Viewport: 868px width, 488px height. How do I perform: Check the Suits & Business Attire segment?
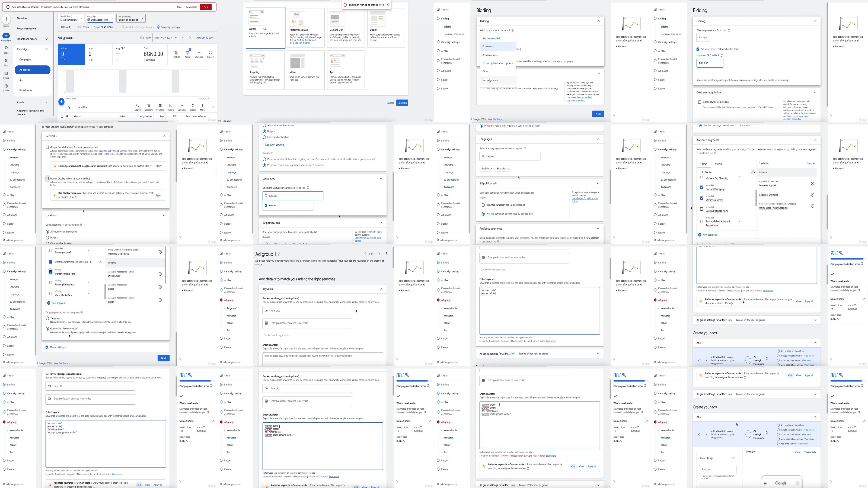coord(701,209)
